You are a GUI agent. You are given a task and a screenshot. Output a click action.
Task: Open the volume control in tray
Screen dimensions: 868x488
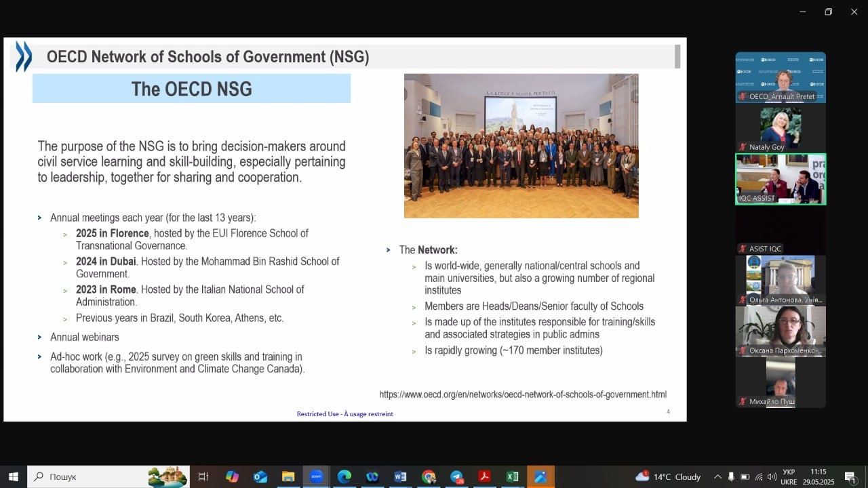coord(772,476)
